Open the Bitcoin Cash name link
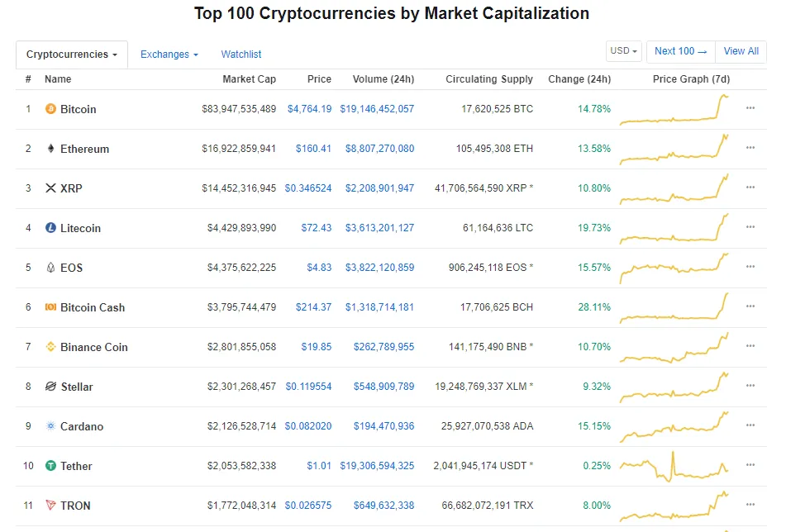Image resolution: width=786 pixels, height=532 pixels. 93,307
